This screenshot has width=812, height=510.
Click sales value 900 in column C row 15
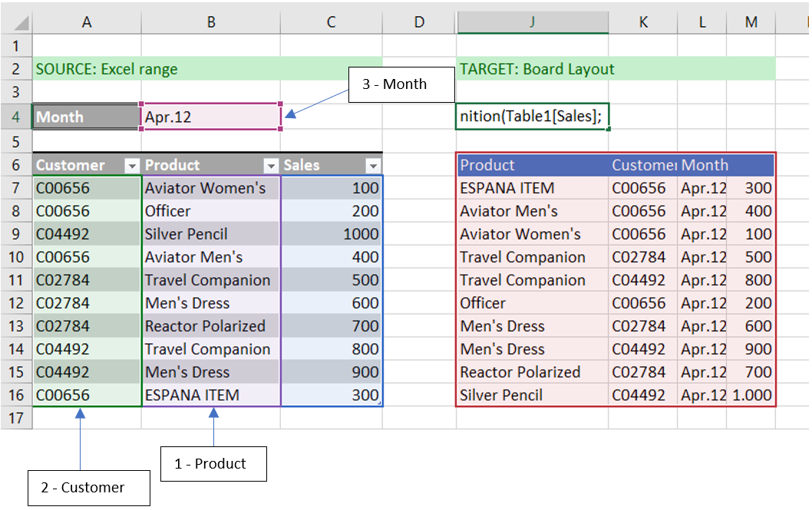pos(332,373)
